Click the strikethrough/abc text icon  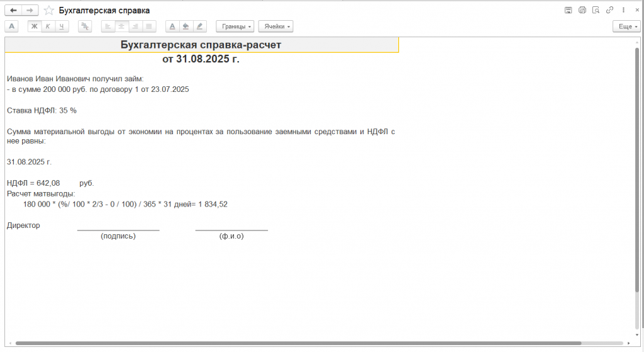(x=85, y=26)
